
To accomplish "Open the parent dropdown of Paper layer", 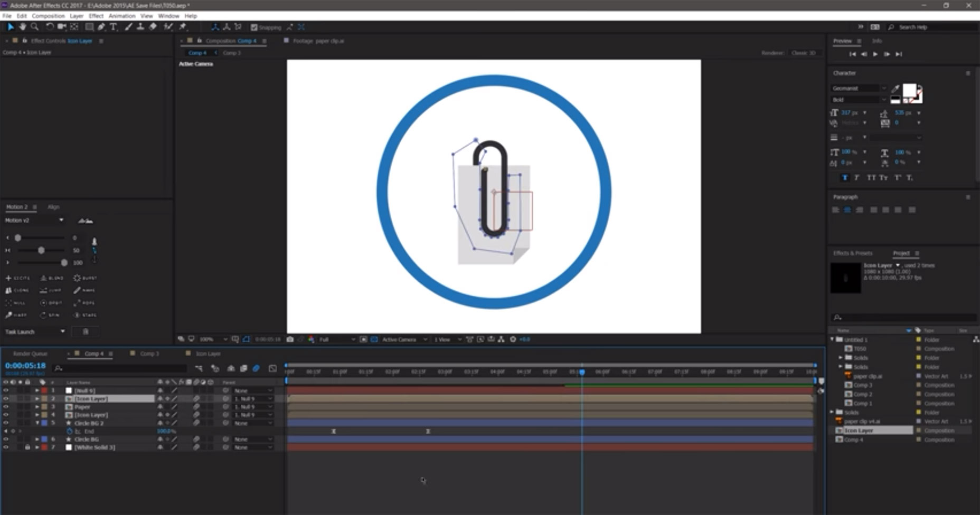I will click(253, 407).
